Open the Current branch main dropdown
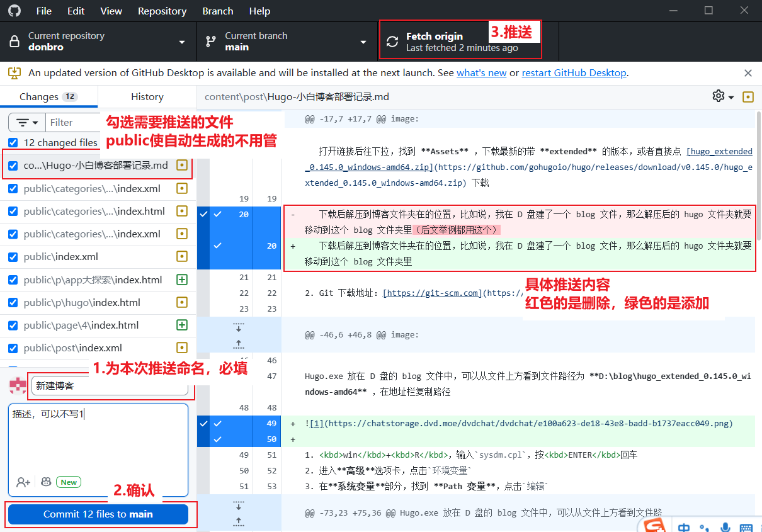 (x=287, y=42)
